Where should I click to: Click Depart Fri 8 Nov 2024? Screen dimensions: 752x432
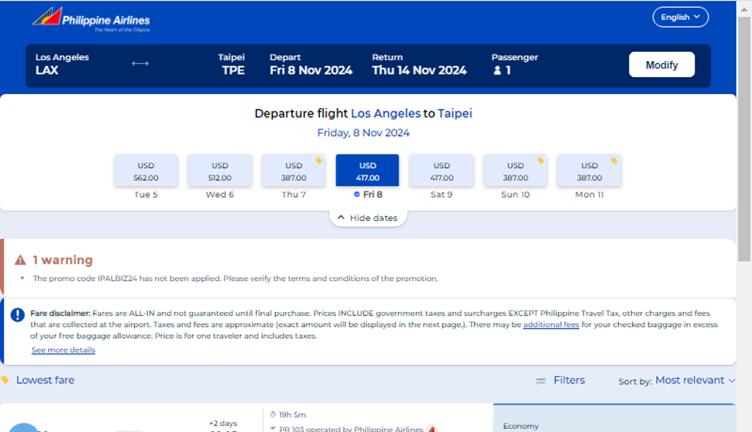click(311, 64)
